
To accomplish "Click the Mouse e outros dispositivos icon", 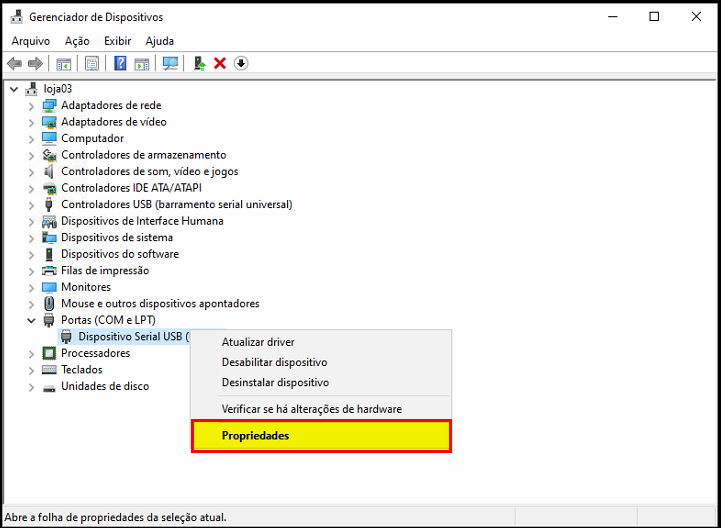I will pyautogui.click(x=49, y=304).
